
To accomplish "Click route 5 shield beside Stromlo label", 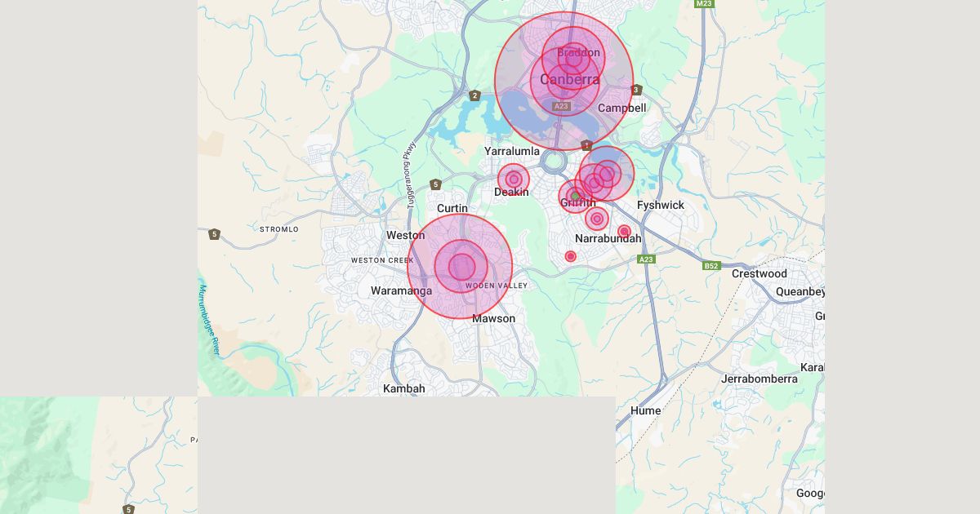I will pyautogui.click(x=214, y=234).
